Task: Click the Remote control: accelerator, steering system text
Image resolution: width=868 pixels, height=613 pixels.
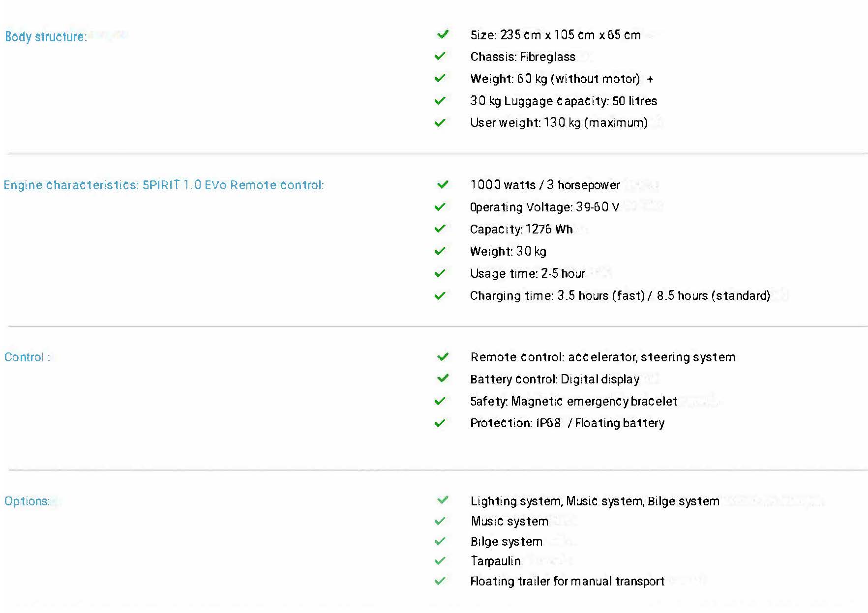Action: coord(602,357)
